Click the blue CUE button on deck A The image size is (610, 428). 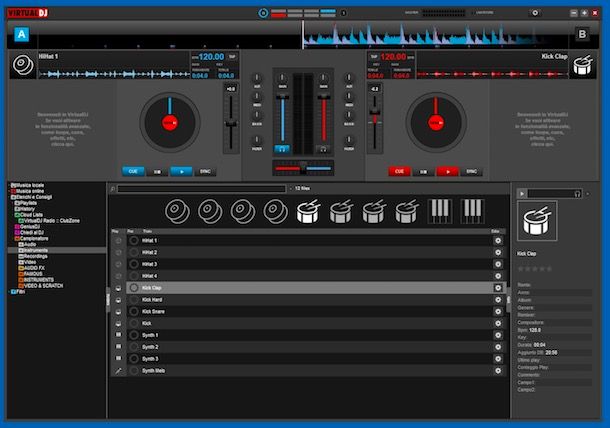pyautogui.click(x=133, y=171)
